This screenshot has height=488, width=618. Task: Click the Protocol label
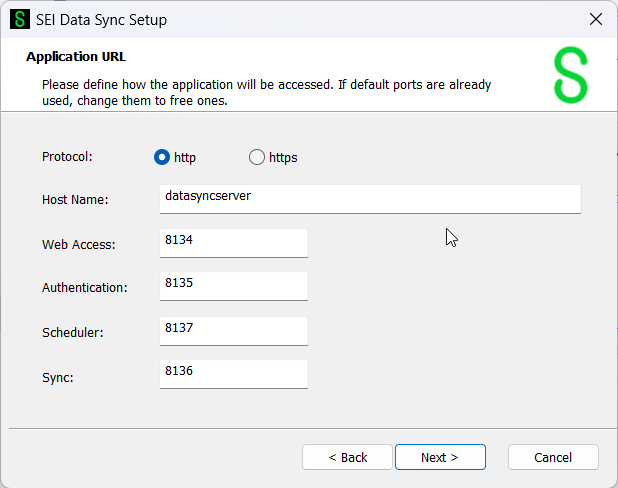click(66, 157)
